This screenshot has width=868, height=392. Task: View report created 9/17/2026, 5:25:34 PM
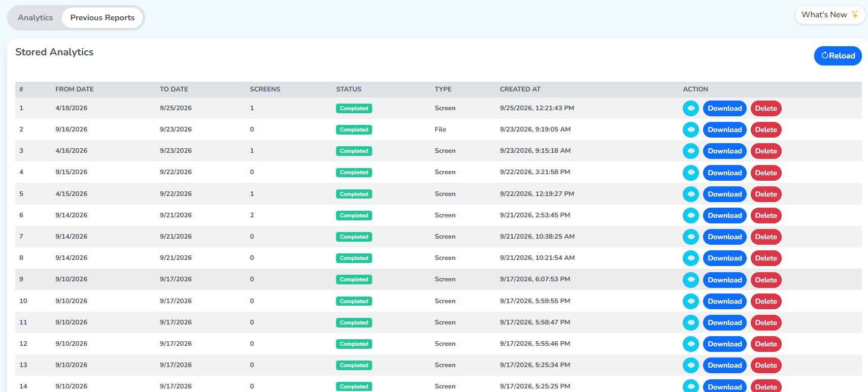[691, 365]
